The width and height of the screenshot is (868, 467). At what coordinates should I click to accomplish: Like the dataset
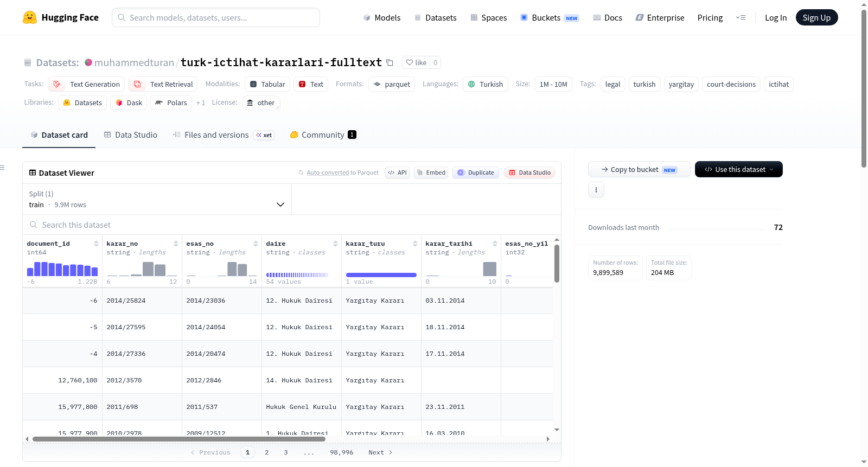416,62
